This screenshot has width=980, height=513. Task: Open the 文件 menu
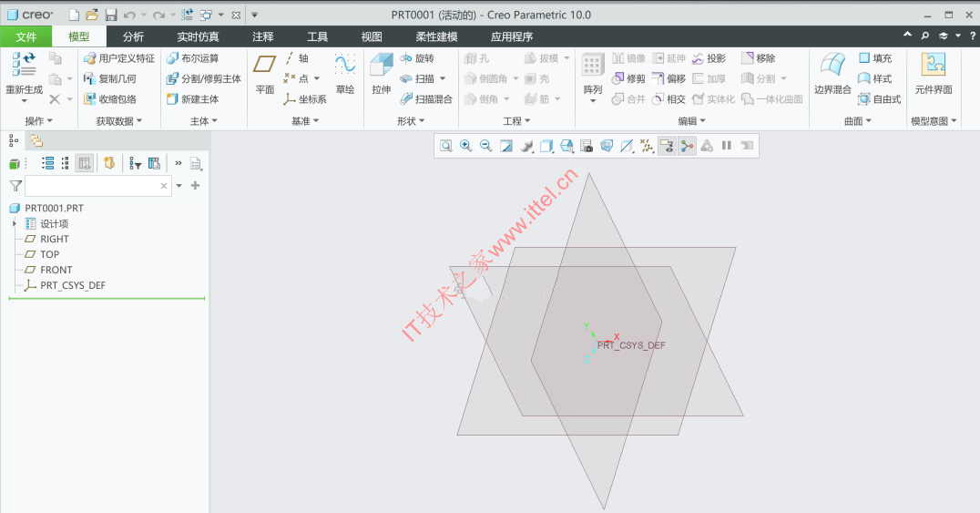pyautogui.click(x=26, y=37)
